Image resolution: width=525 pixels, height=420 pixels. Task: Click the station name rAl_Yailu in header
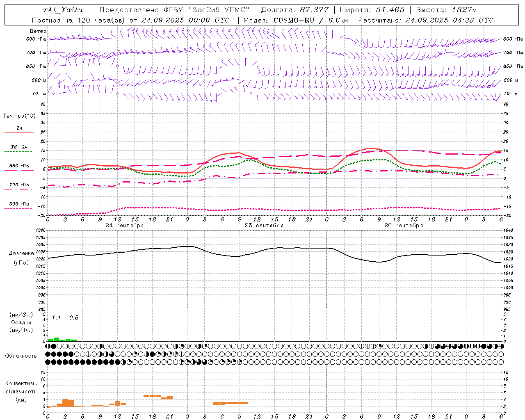[63, 10]
